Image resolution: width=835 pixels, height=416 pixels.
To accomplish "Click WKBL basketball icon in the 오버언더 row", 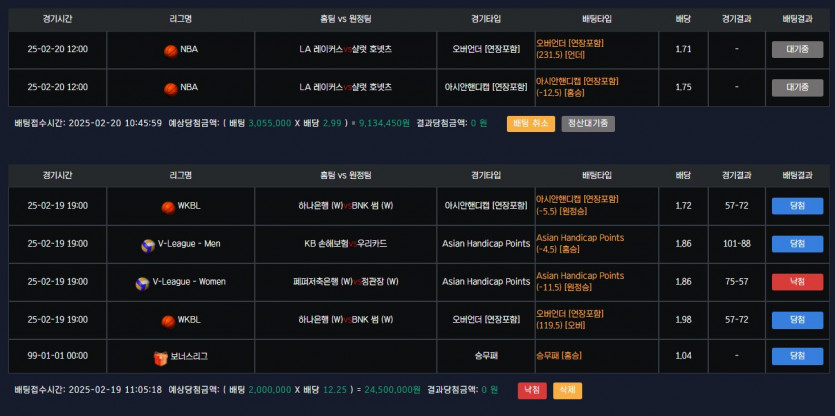I will tap(168, 321).
